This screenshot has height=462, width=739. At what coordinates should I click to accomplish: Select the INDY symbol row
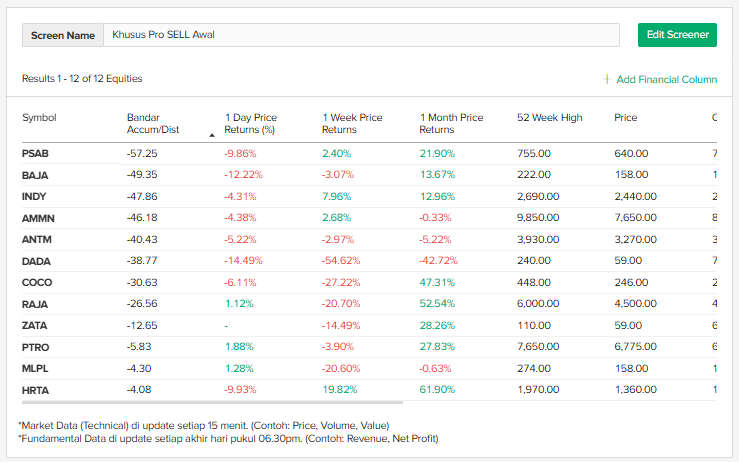pos(34,197)
